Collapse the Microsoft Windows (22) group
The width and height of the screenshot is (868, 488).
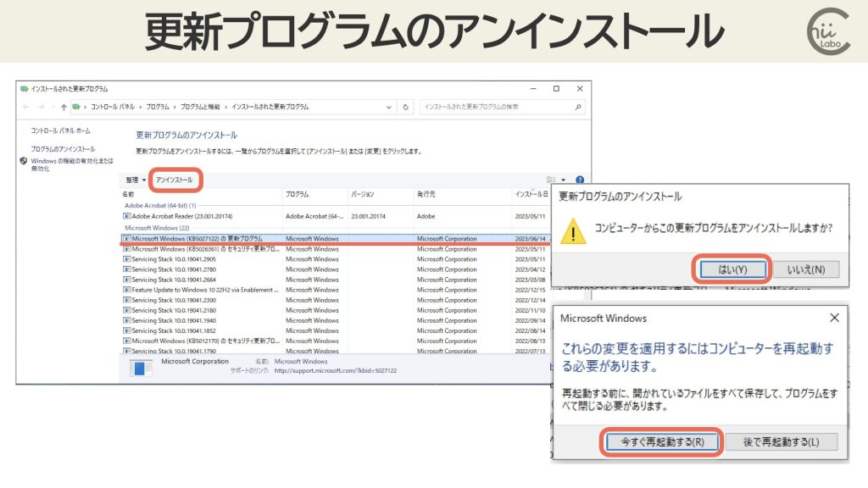[157, 227]
